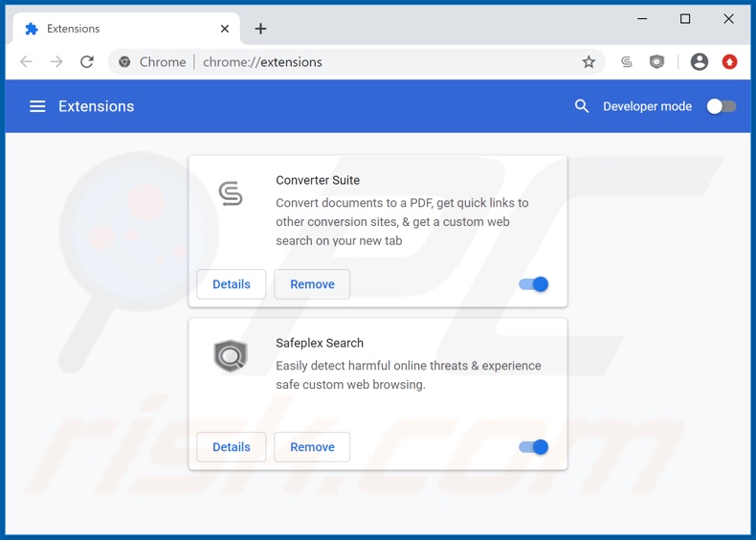Open Details for Converter Suite

[232, 284]
